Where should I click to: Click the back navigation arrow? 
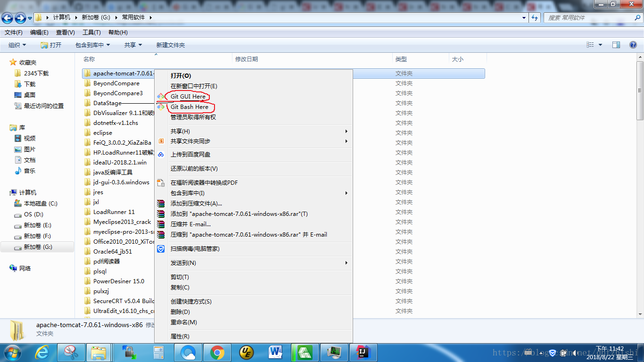tap(8, 18)
